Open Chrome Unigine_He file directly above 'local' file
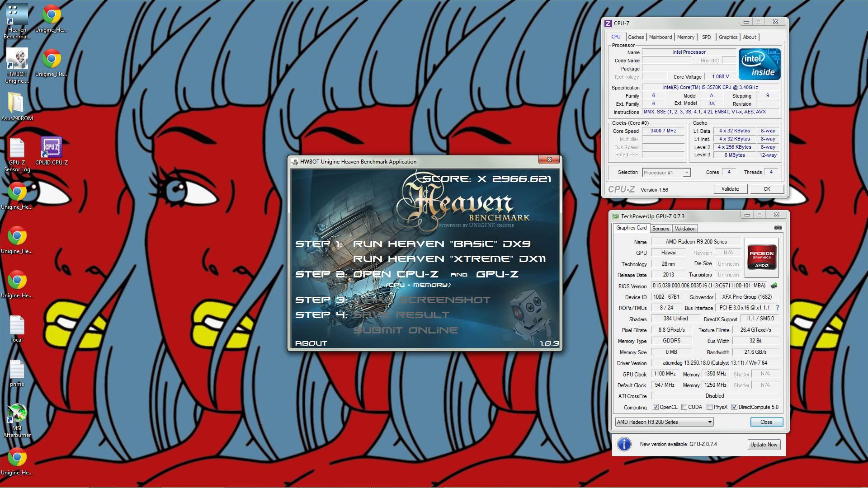Image resolution: width=868 pixels, height=488 pixels. (17, 284)
